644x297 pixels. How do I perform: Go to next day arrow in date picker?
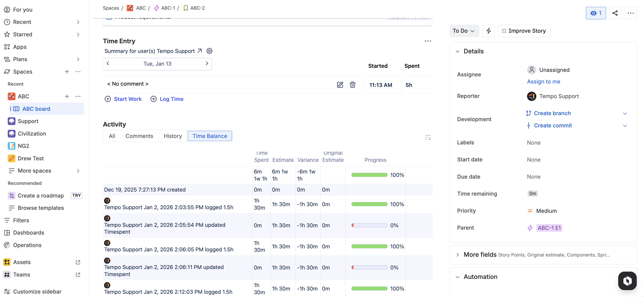click(207, 63)
